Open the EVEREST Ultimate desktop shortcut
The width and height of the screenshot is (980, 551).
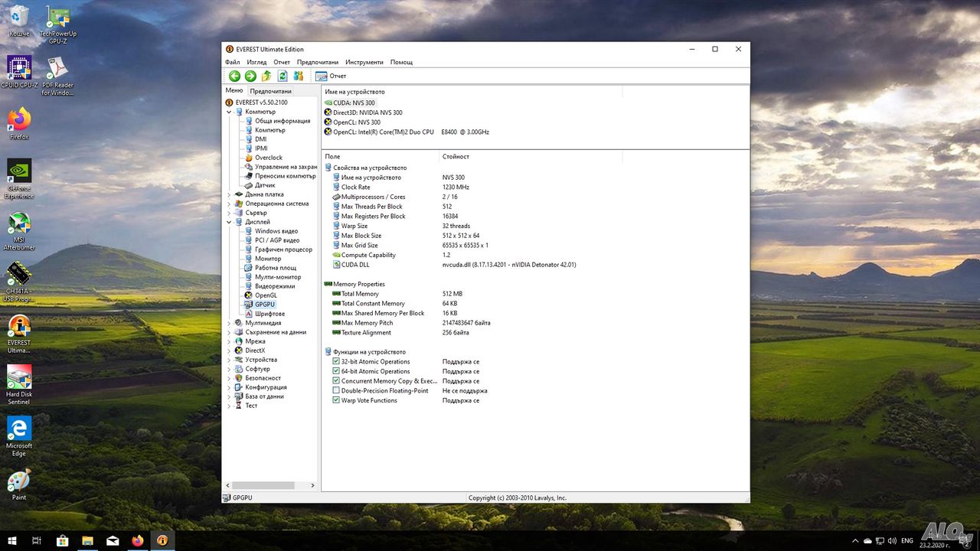(19, 335)
